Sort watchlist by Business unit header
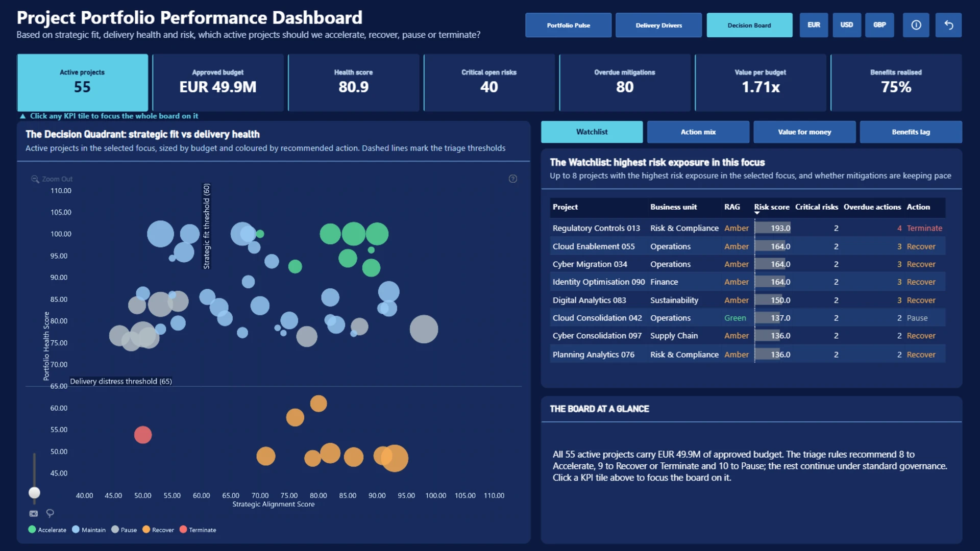The image size is (980, 551). (673, 207)
